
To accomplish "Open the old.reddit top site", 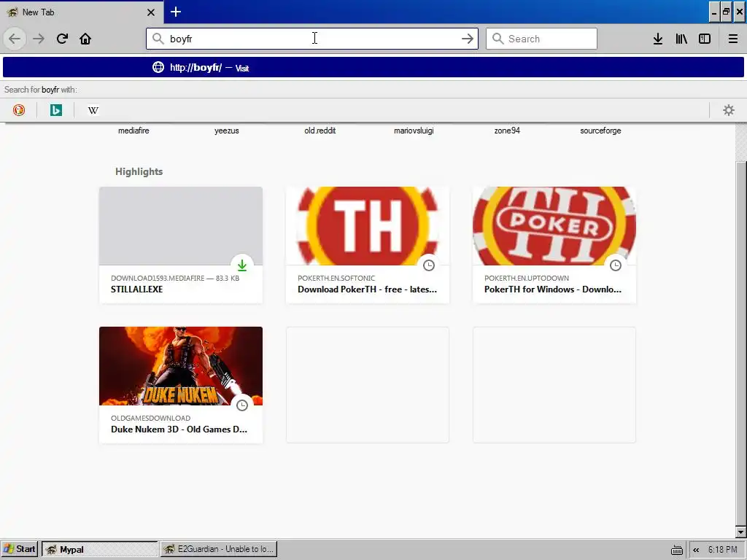I will [x=320, y=131].
